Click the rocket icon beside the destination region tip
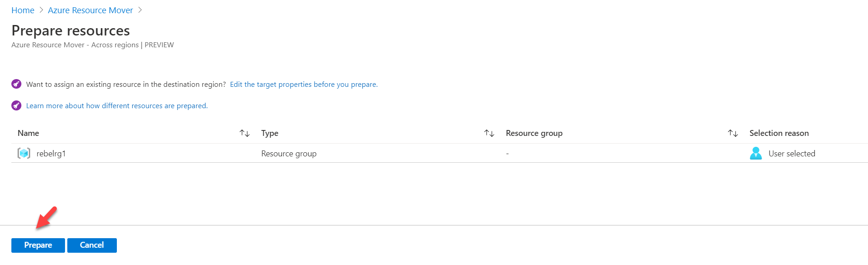The height and width of the screenshot is (265, 868). click(16, 84)
